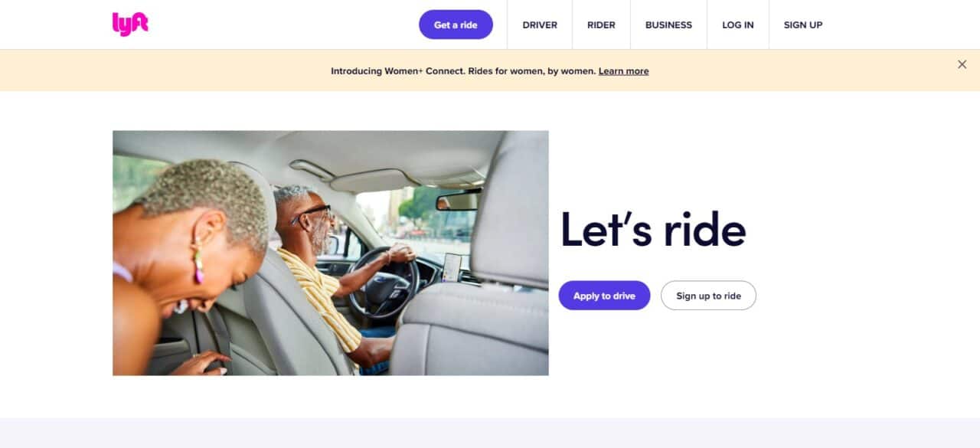The height and width of the screenshot is (448, 980).
Task: Click Apply to drive
Action: (x=604, y=296)
